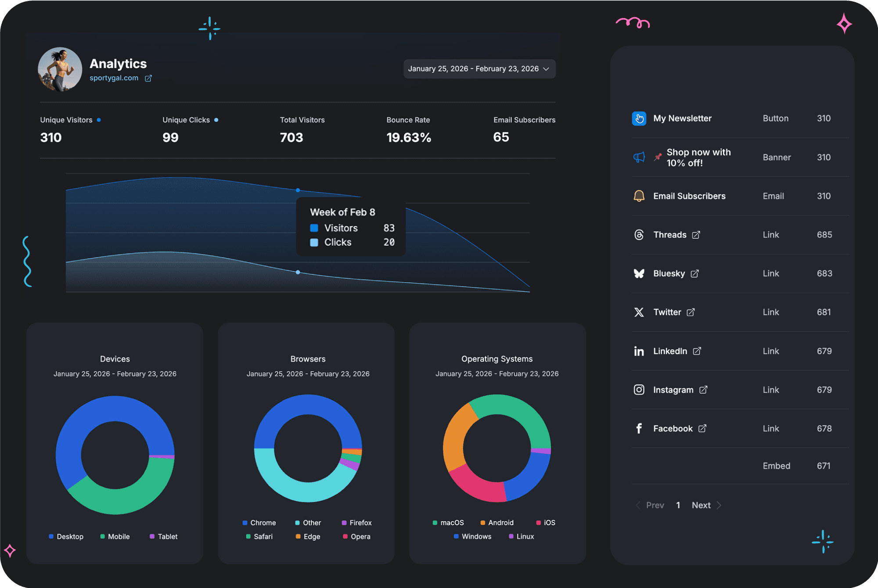Click the Twitter X logo icon
The width and height of the screenshot is (878, 588).
click(639, 312)
